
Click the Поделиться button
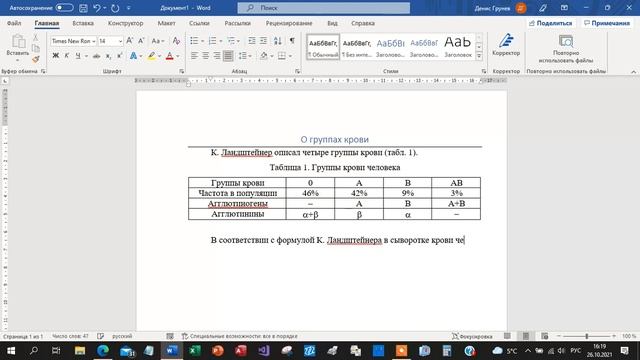click(551, 23)
